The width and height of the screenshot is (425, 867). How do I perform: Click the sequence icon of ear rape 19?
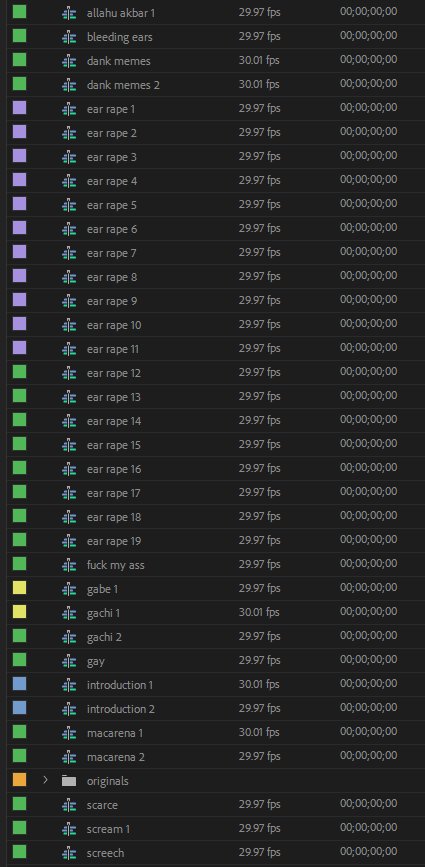tap(69, 541)
